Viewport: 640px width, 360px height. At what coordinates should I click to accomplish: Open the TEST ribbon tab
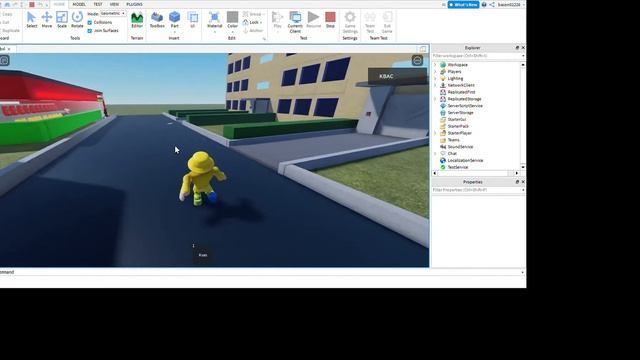(98, 4)
